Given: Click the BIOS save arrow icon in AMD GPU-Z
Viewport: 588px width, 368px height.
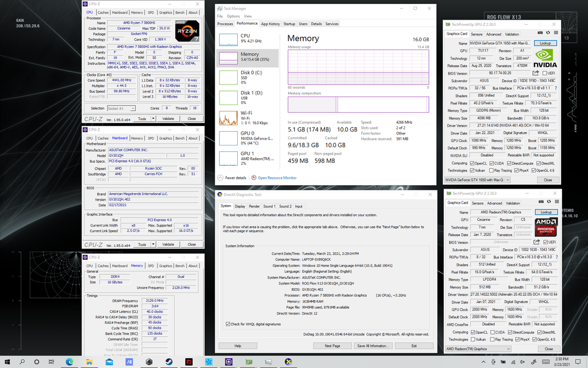Looking at the screenshot, I should [x=537, y=242].
